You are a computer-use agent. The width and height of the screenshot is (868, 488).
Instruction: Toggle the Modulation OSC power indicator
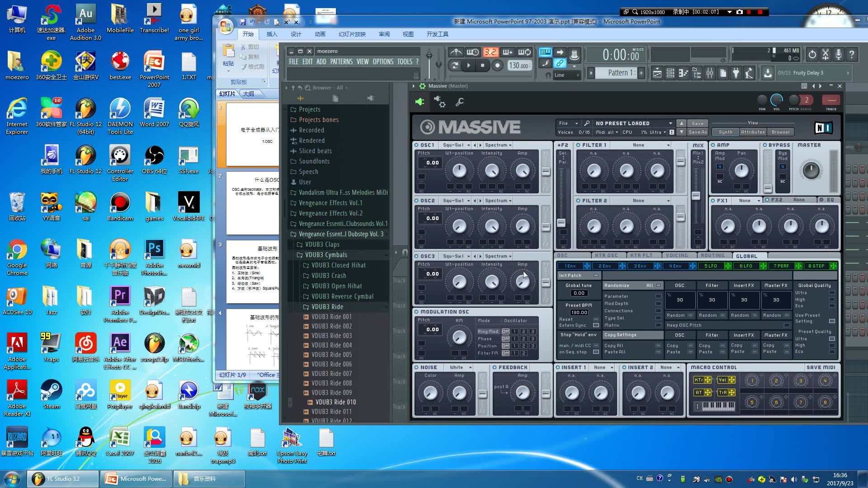(416, 312)
